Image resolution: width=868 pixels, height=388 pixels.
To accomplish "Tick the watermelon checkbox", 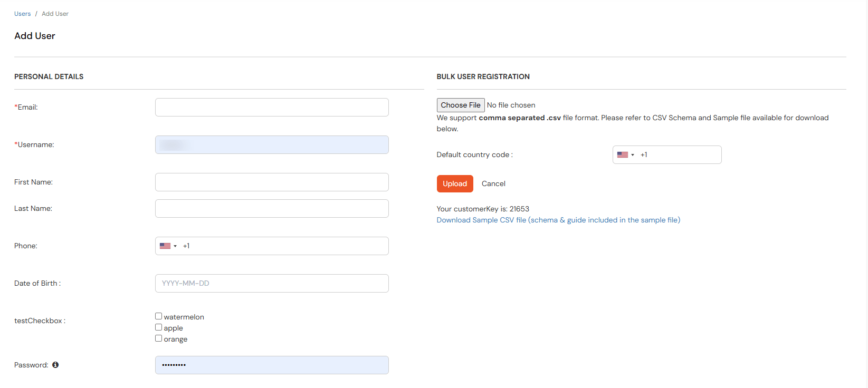I will click(x=158, y=316).
